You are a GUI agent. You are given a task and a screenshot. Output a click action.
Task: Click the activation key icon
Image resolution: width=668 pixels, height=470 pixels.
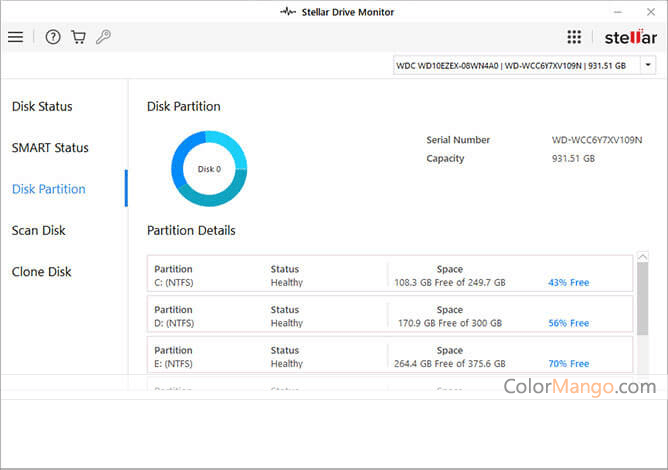coord(103,37)
